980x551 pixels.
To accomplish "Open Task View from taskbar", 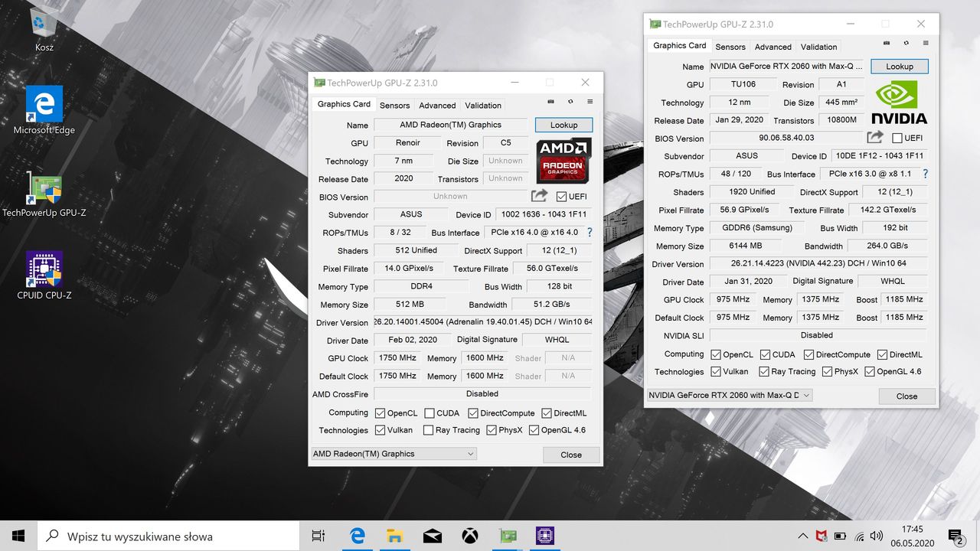I will 318,536.
